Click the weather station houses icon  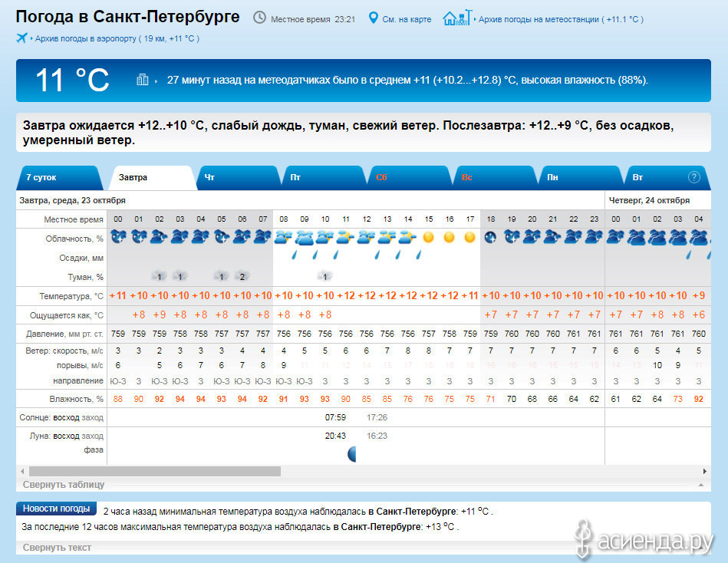pos(457,18)
